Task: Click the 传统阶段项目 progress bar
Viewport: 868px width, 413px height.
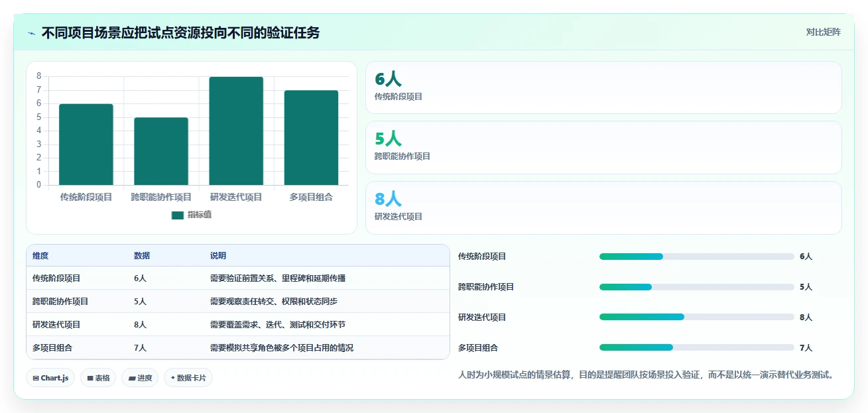Action: pyautogui.click(x=696, y=257)
